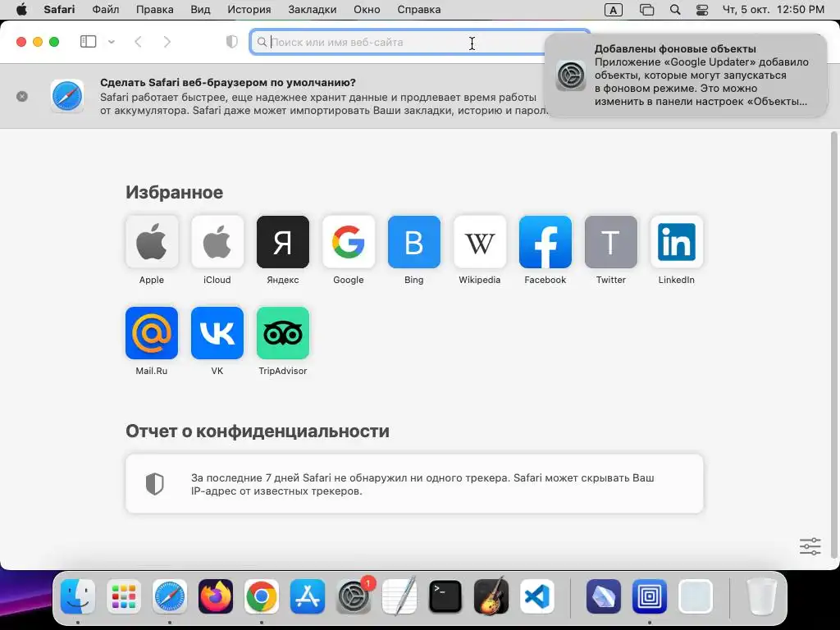Viewport: 840px width, 630px height.
Task: Open the Facebook favorite tile
Action: click(546, 242)
